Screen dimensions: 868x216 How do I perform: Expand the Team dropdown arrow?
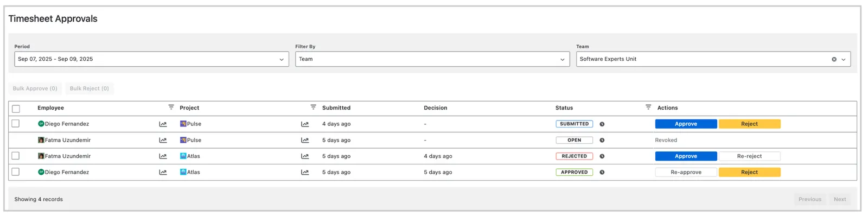844,59
